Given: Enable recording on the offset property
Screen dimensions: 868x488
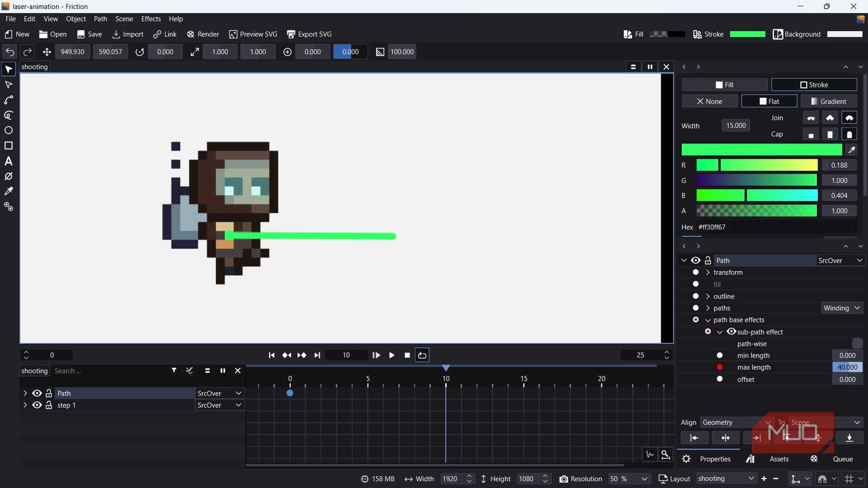Looking at the screenshot, I should tap(719, 379).
